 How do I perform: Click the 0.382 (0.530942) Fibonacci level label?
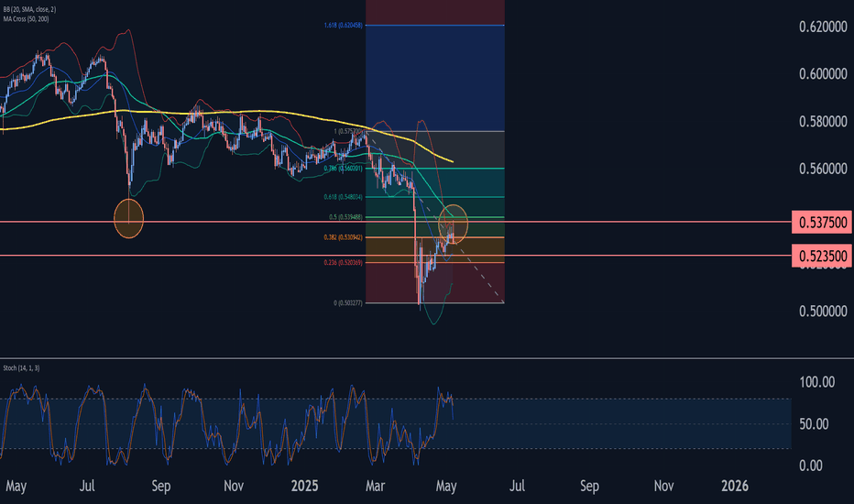click(x=343, y=237)
